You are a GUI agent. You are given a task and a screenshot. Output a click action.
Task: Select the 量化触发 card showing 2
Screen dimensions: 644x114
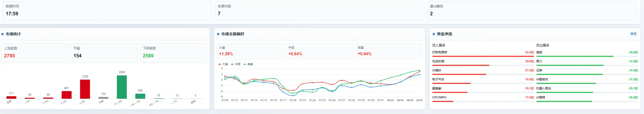531,11
